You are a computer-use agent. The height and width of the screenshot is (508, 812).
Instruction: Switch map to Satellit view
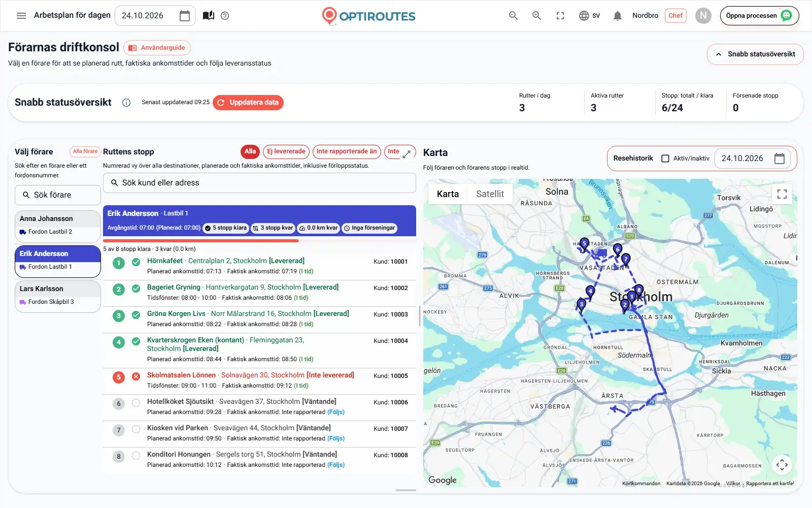coord(490,194)
